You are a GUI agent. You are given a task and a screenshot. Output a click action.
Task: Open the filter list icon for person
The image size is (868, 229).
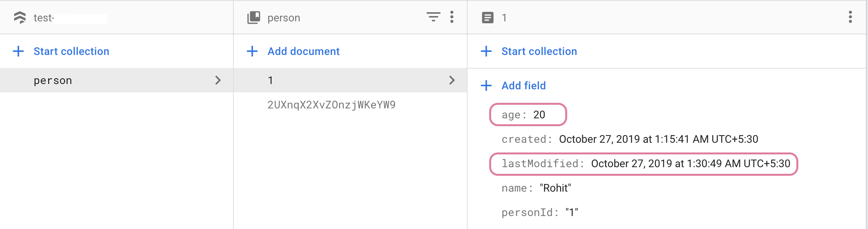point(433,17)
